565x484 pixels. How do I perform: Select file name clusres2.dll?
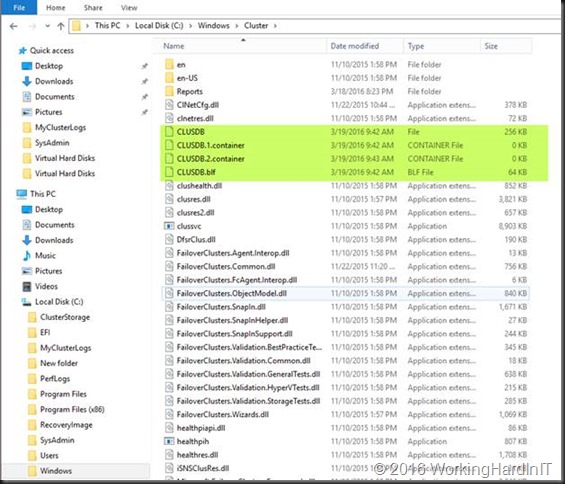[195, 213]
